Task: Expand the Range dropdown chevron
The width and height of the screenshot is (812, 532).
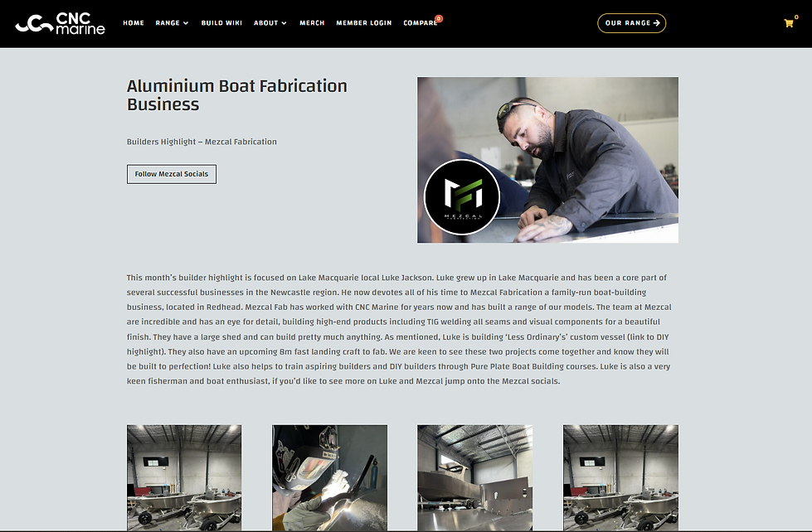Action: coord(186,23)
